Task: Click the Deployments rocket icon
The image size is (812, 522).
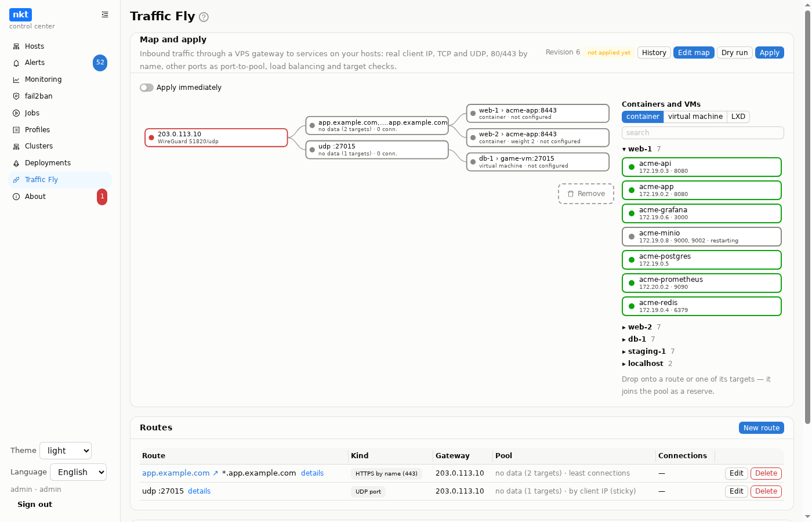Action: click(x=16, y=164)
